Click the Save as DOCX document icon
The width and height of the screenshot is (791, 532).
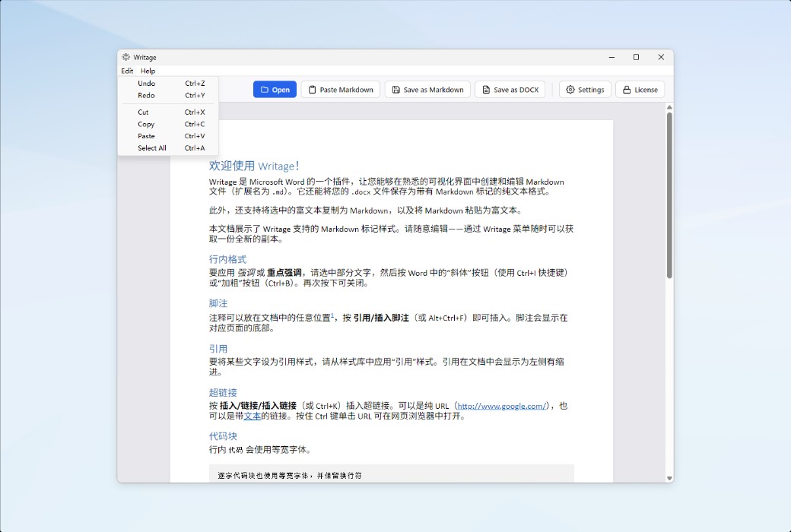[487, 89]
